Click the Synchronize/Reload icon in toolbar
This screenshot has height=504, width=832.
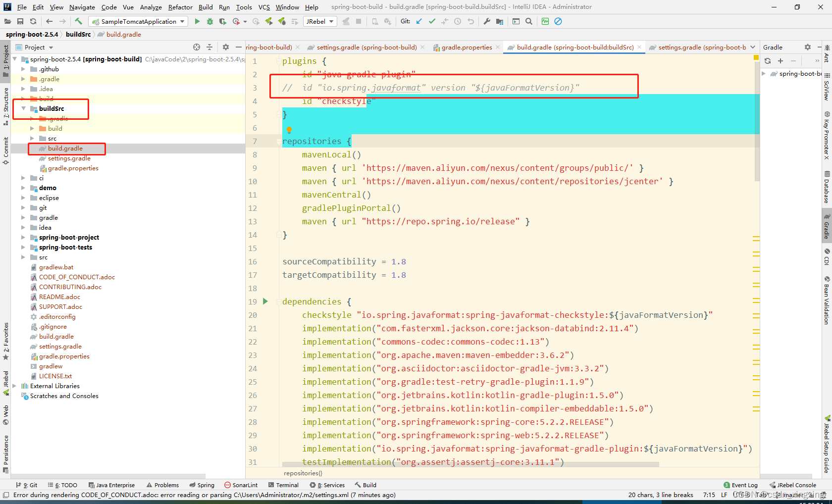tap(33, 21)
